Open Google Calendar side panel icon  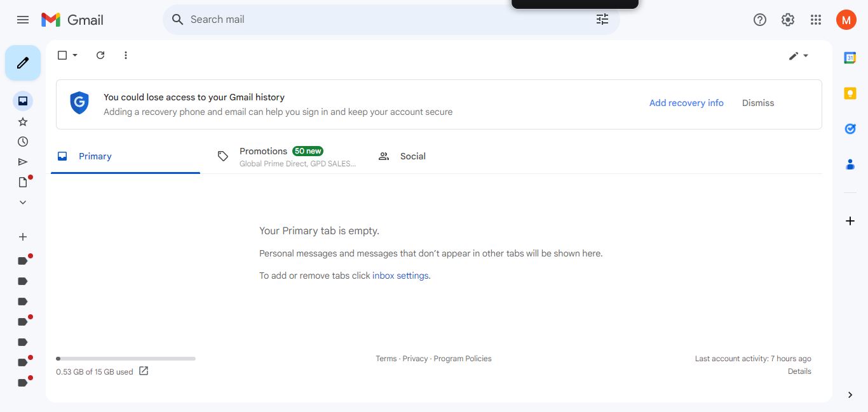[x=850, y=58]
